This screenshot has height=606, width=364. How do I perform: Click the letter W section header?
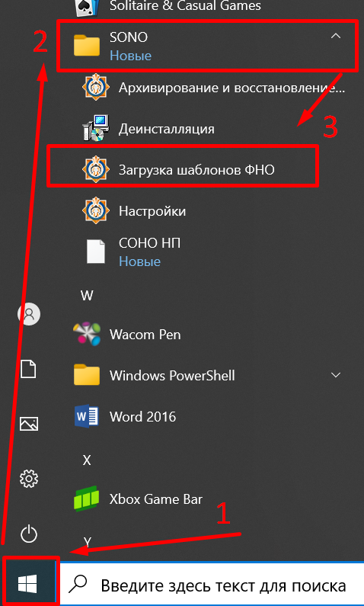click(x=87, y=296)
